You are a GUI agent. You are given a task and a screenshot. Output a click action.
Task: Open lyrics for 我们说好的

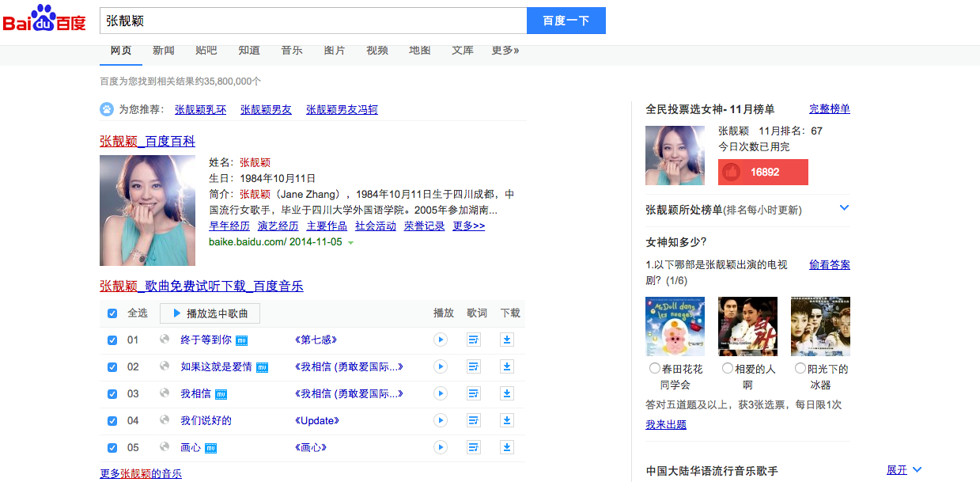point(474,420)
